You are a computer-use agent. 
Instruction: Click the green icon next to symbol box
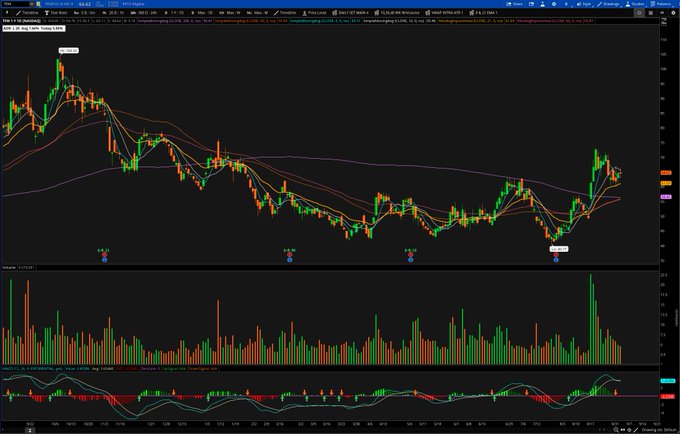pyautogui.click(x=38, y=4)
